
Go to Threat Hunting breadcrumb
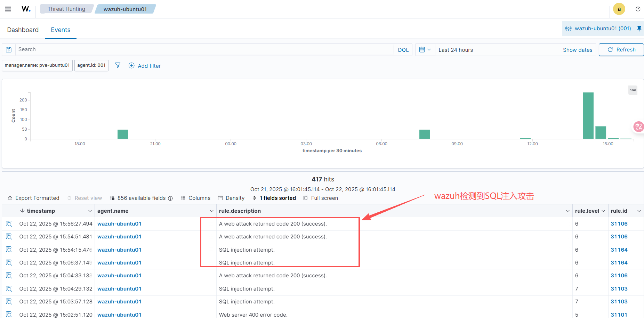coord(66,9)
